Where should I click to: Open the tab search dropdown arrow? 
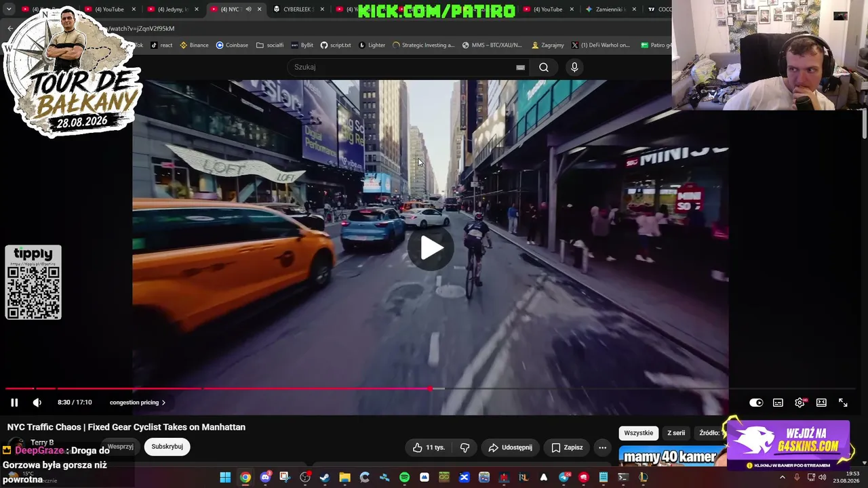click(9, 9)
